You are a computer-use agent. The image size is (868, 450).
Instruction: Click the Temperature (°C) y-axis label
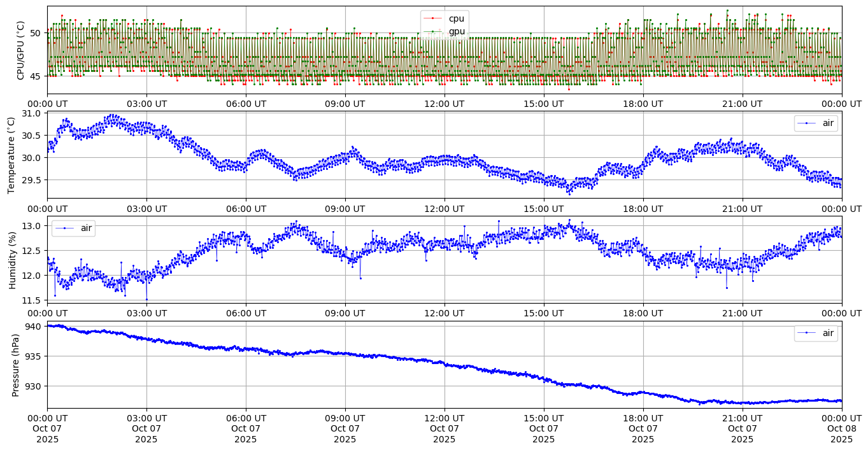point(11,155)
